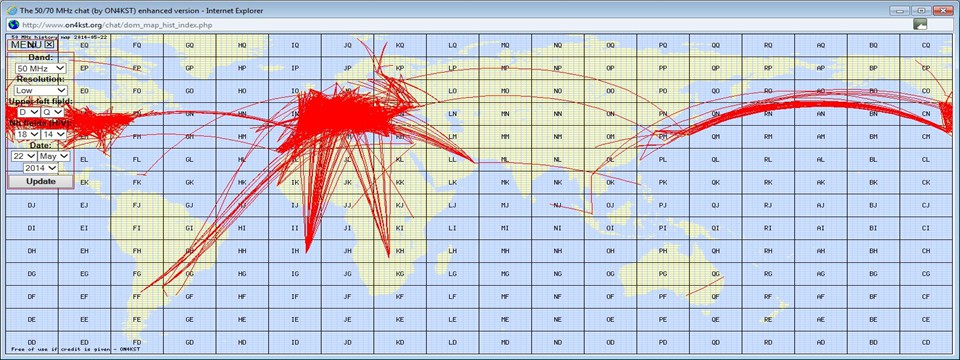Open the day dropdown showing 22

point(23,156)
